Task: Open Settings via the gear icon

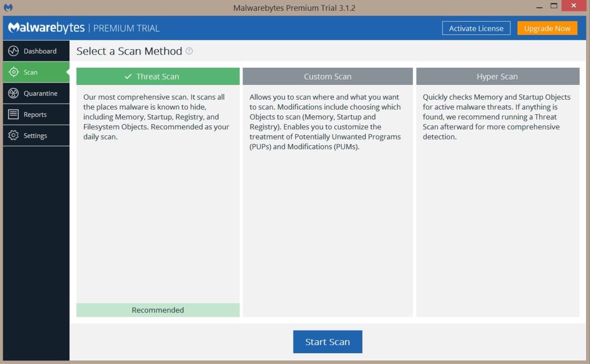Action: pyautogui.click(x=14, y=135)
